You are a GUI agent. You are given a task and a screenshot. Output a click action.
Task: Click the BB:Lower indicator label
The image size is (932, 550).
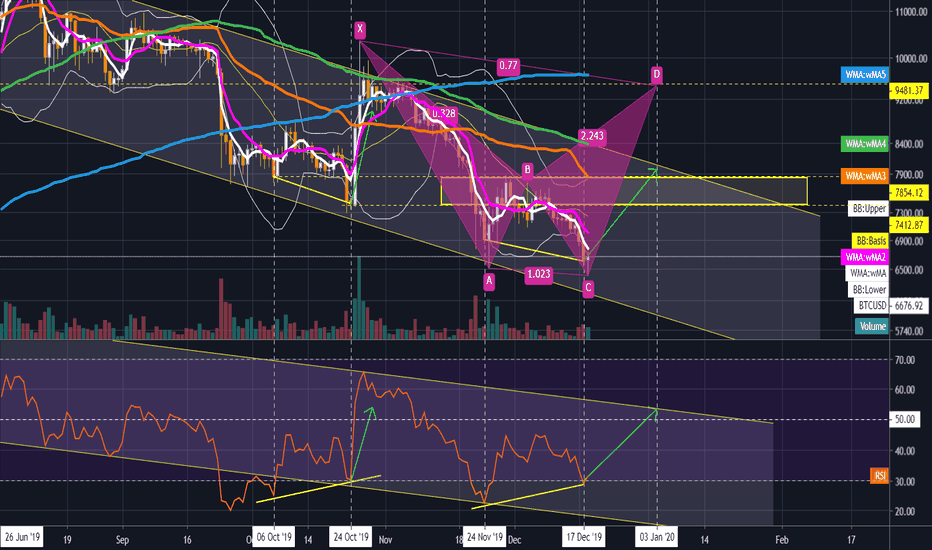(x=869, y=290)
